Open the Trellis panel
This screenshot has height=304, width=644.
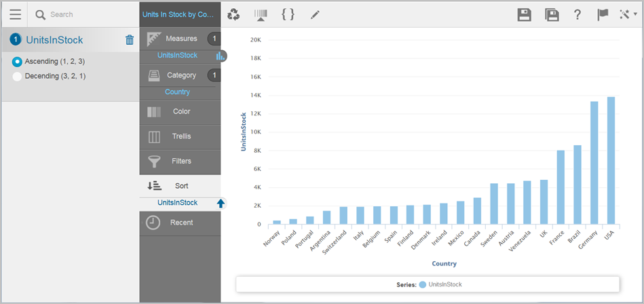point(181,136)
